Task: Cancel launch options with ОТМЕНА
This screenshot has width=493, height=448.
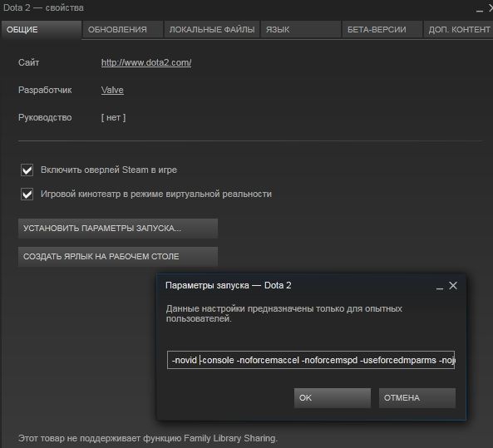Action: (x=417, y=397)
